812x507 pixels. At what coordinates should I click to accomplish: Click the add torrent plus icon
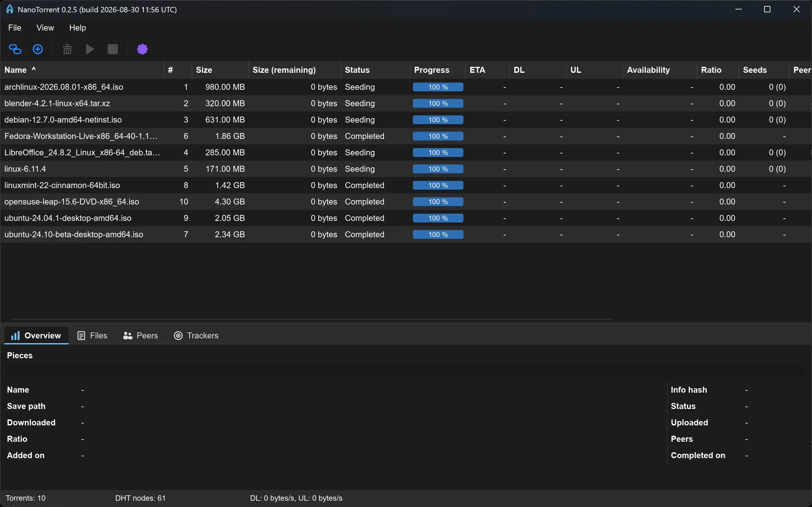pyautogui.click(x=37, y=49)
